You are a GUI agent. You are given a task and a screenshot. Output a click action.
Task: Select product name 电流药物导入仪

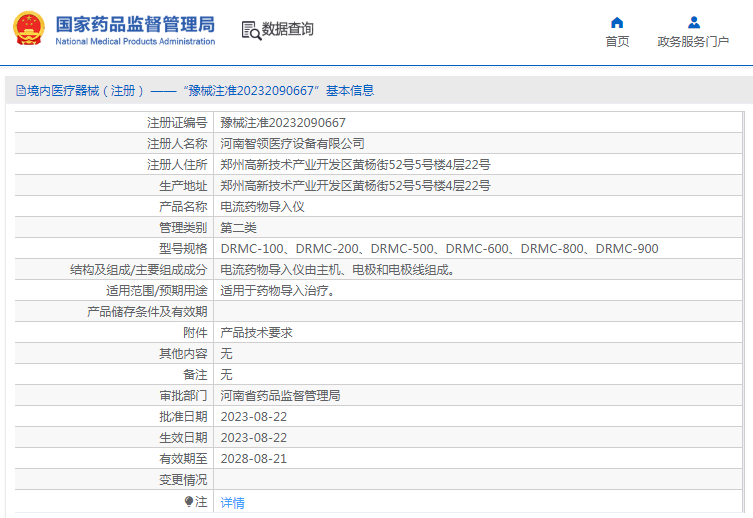(x=262, y=207)
